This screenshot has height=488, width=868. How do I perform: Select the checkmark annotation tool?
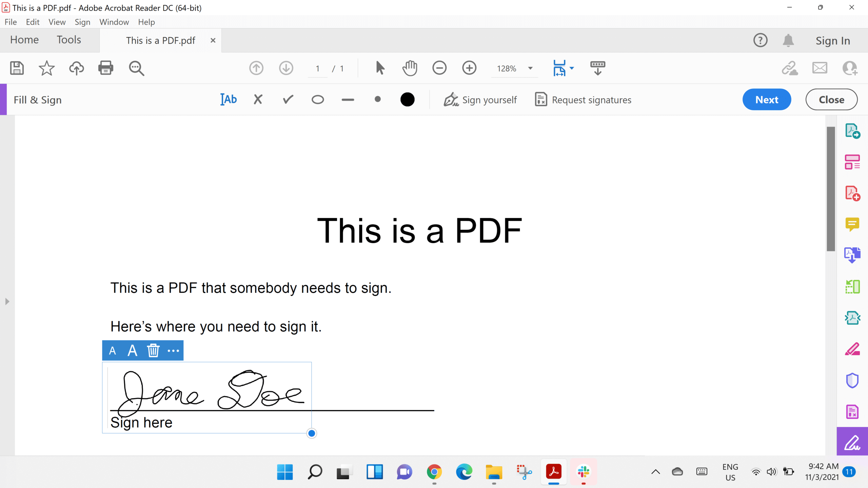coord(288,100)
